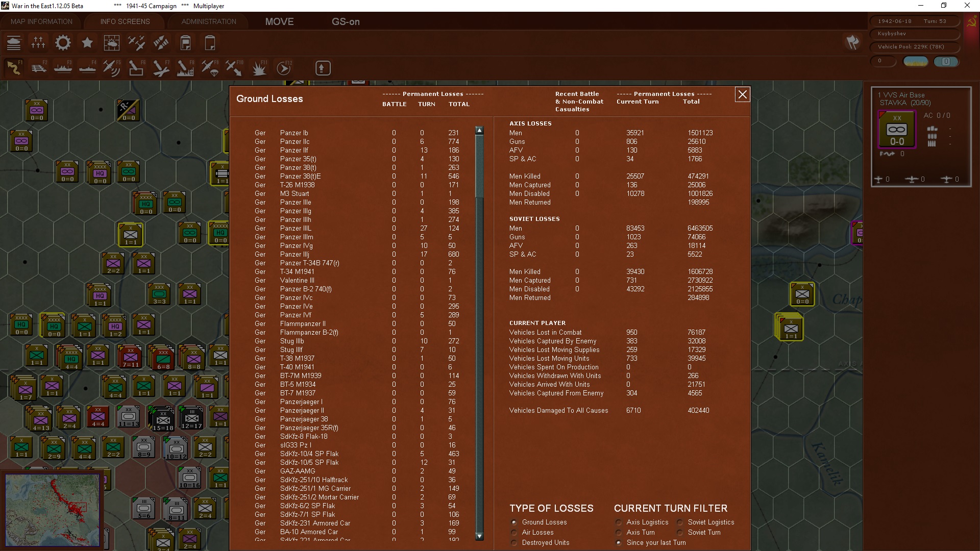Click the yellow 1=1 unit stack near Chap
Viewport: 980px width, 551px height.
791,328
